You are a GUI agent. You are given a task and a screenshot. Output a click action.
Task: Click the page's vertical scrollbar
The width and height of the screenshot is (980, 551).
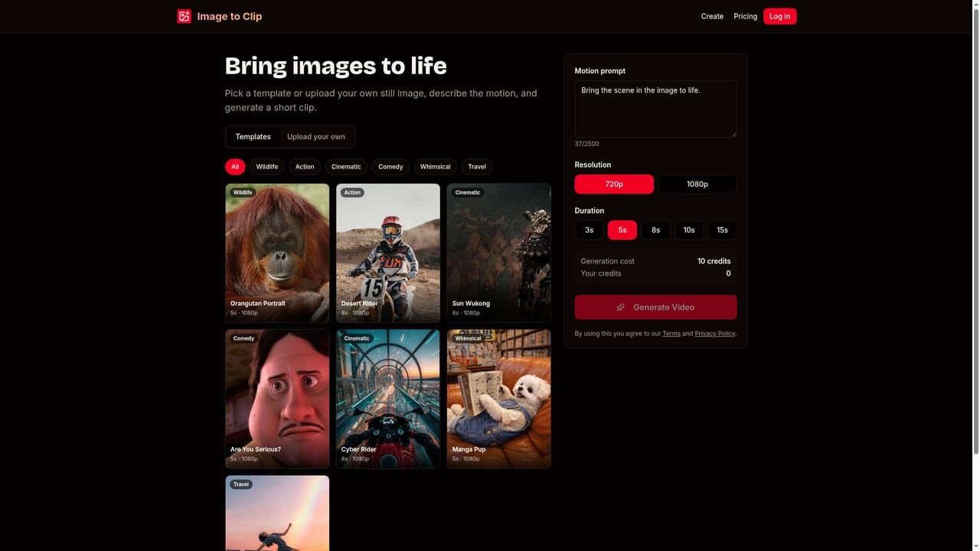975,230
